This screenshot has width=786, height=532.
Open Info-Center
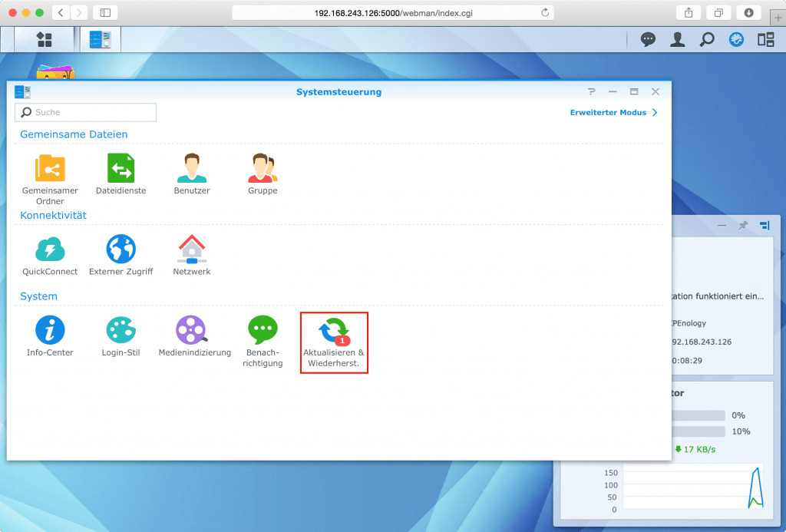point(50,336)
